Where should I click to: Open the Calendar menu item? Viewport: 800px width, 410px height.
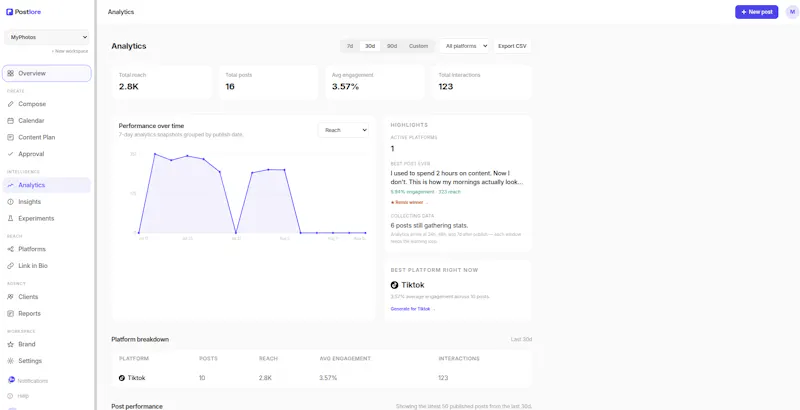pos(46,121)
